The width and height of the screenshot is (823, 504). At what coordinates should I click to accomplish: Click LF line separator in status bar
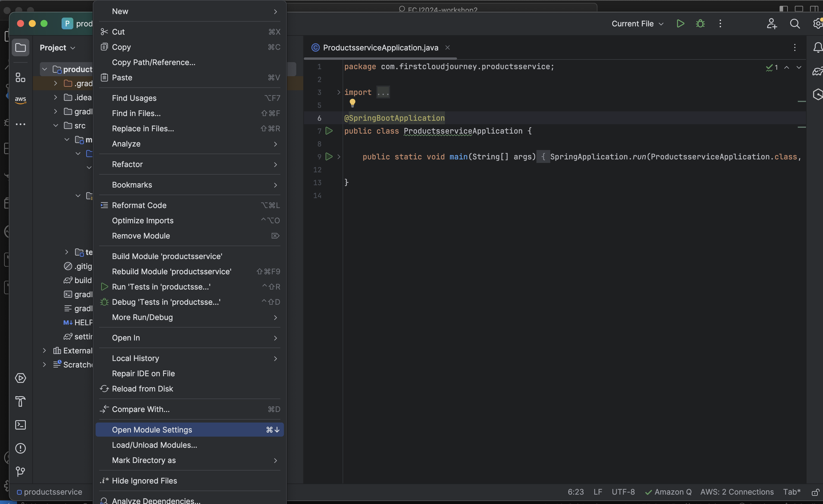click(598, 492)
